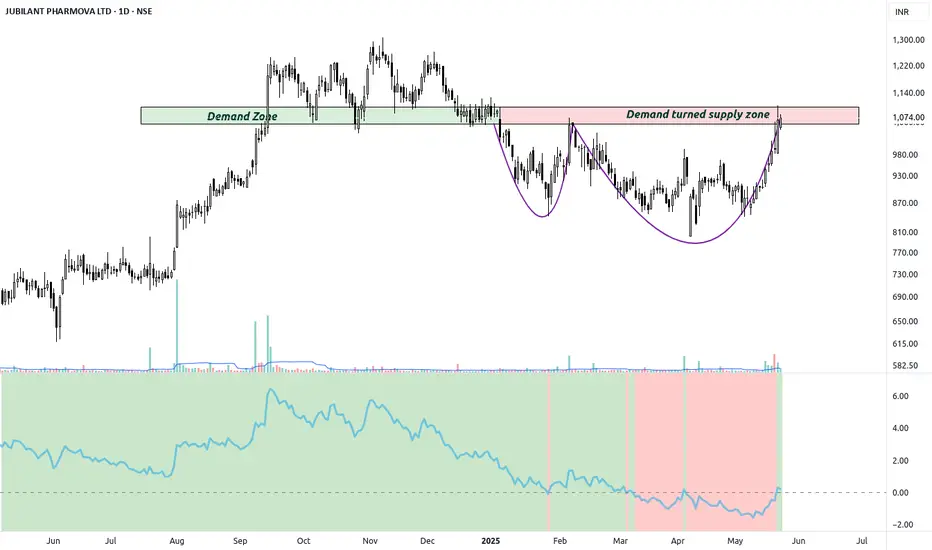Viewport: 932px width, 550px height.
Task: Select the 1,220.00 price axis label
Action: (x=908, y=65)
